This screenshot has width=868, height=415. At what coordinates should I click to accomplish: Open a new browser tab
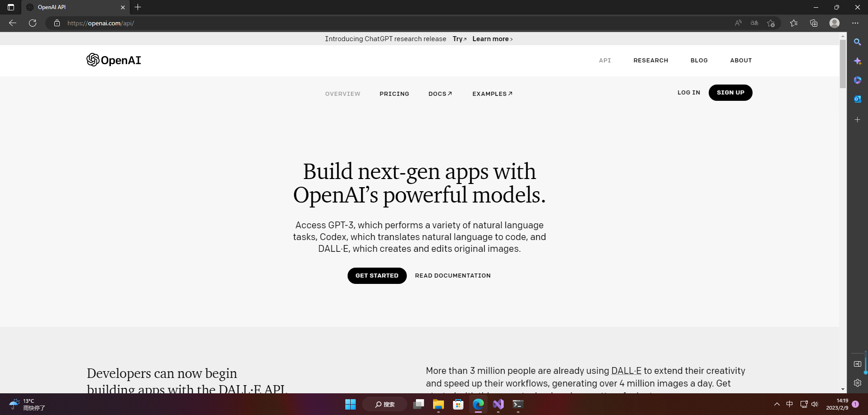click(138, 7)
